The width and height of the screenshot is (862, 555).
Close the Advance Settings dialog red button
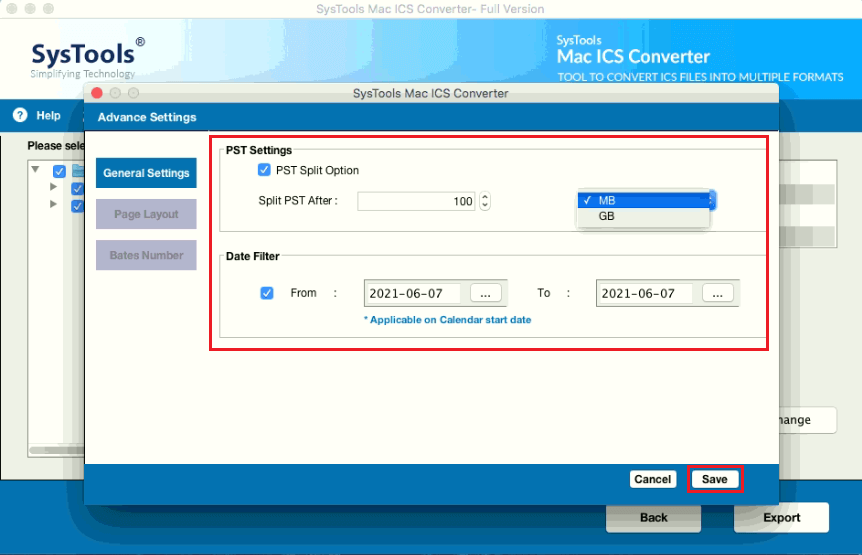coord(97,93)
